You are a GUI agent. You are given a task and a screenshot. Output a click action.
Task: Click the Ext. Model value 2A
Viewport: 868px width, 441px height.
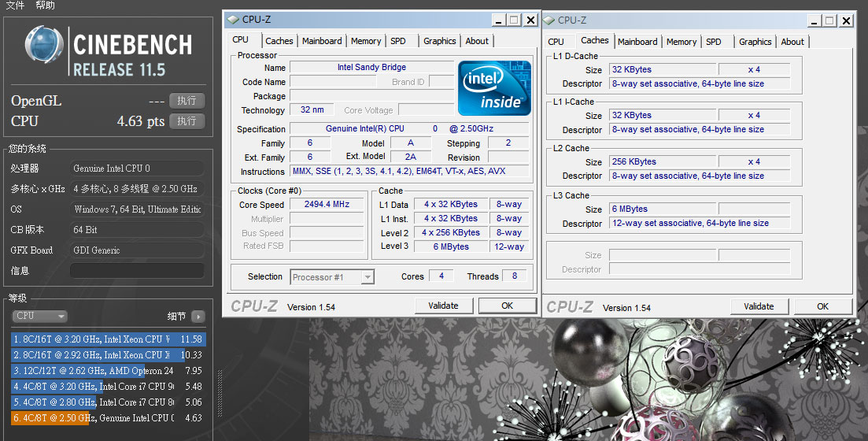(411, 157)
